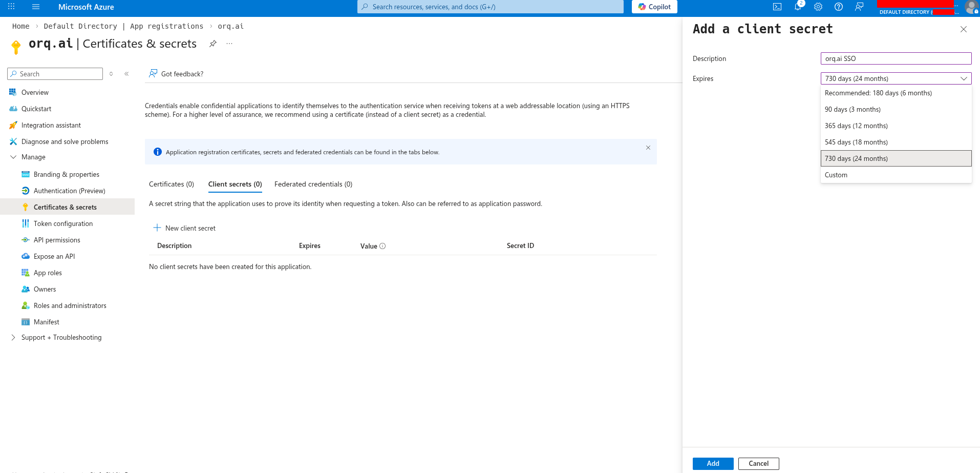The width and height of the screenshot is (980, 473).
Task: Click New client secret
Action: click(x=184, y=228)
